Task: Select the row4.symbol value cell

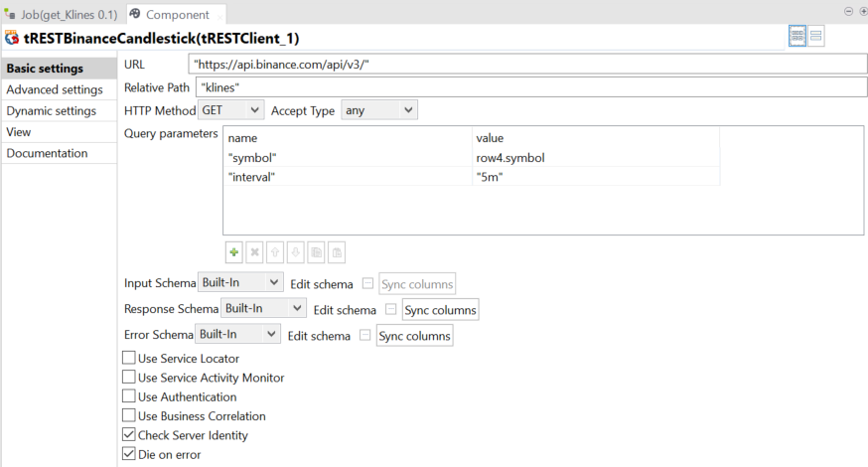Action: click(596, 158)
